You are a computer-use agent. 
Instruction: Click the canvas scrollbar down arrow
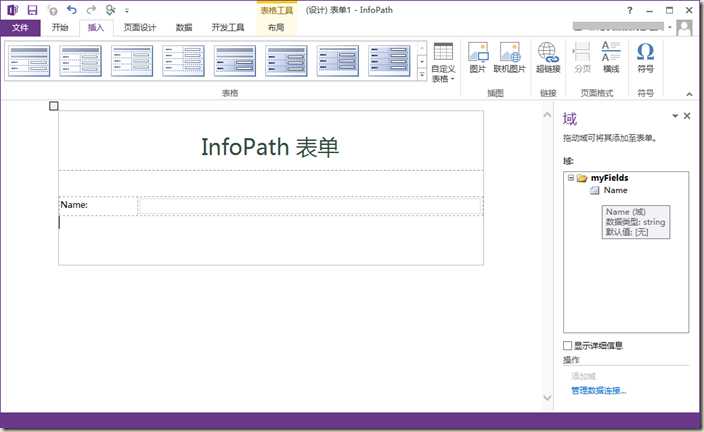coord(547,397)
